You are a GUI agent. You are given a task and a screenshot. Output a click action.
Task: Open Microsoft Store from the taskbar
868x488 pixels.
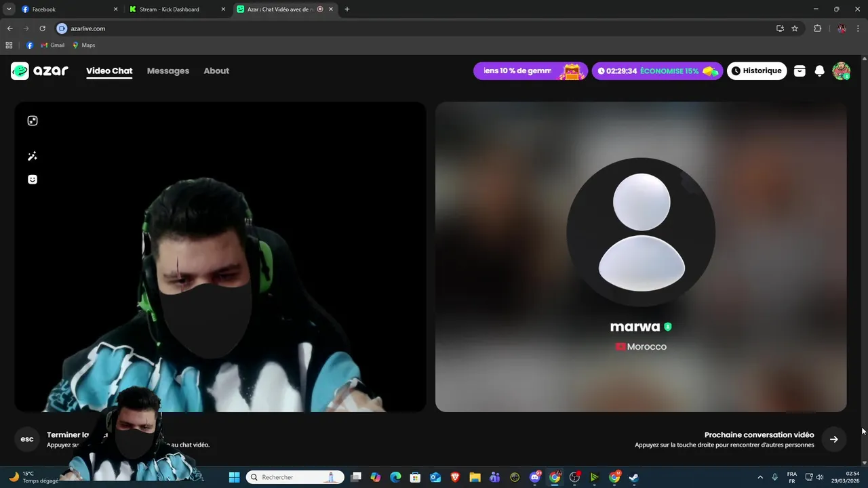415,477
